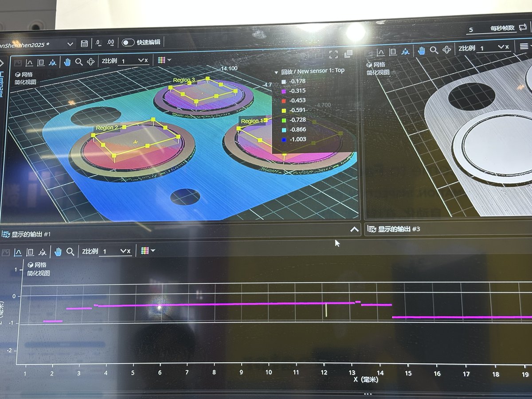This screenshot has height=399, width=532.
Task: Click the three-dot handle at screen bottom
Action: (368, 394)
